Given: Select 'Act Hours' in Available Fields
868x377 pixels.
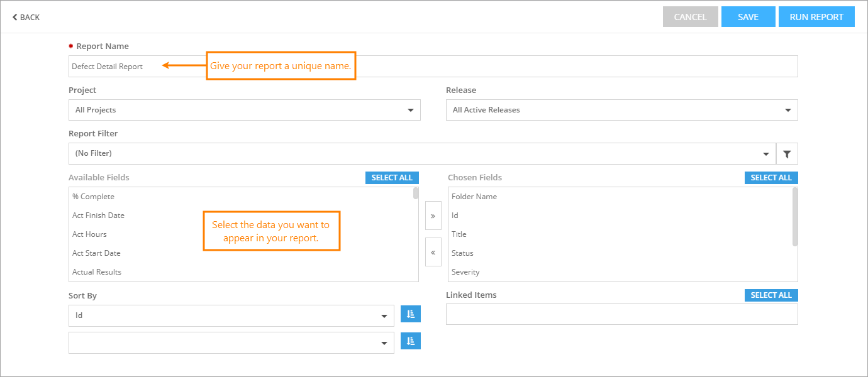Looking at the screenshot, I should (89, 234).
